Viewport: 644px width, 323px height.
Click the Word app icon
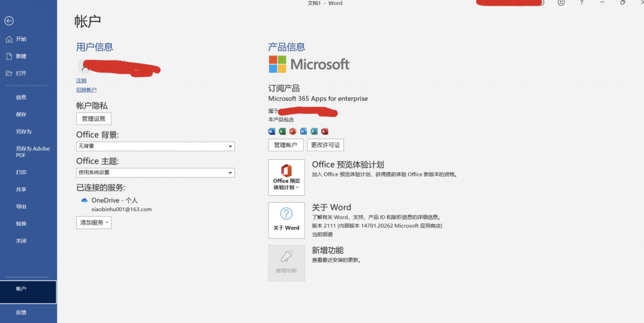(x=272, y=132)
